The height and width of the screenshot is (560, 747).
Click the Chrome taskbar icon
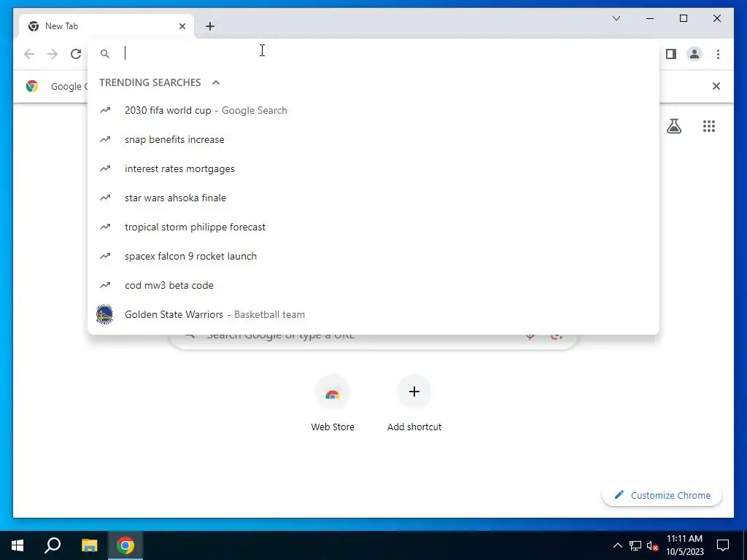pyautogui.click(x=125, y=545)
